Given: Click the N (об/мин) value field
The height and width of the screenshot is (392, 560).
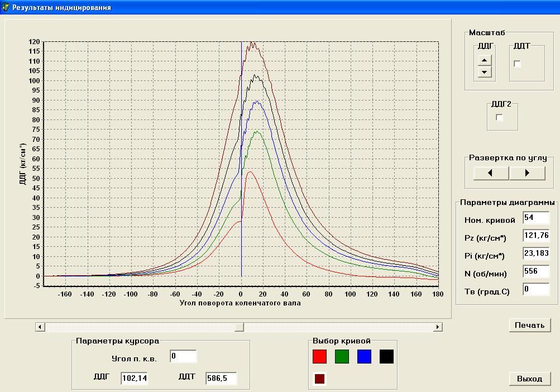Looking at the screenshot, I should click(536, 271).
